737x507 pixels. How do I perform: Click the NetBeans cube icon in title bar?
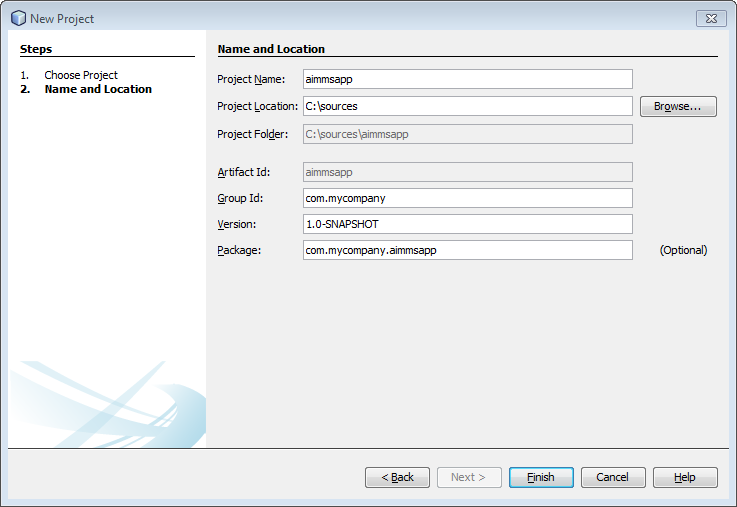18,18
